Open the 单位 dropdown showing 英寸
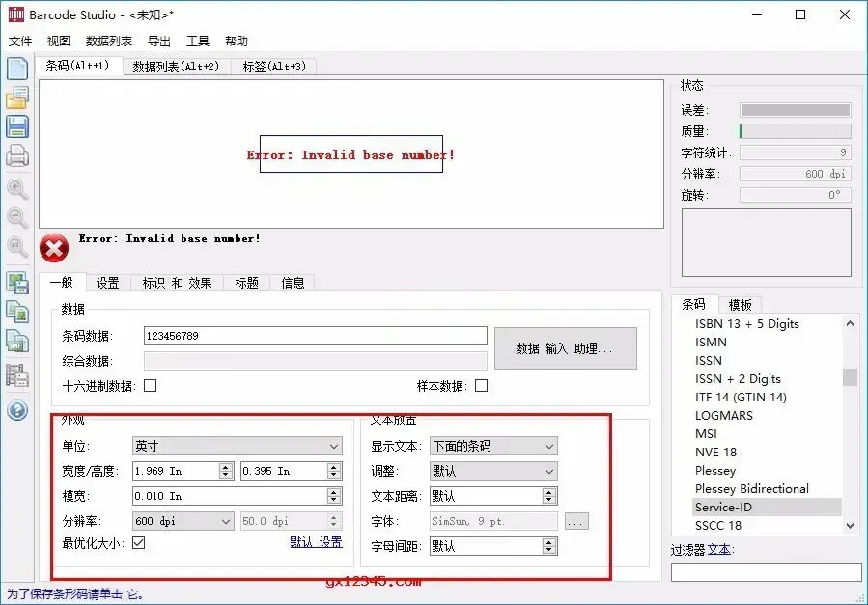 (x=238, y=446)
